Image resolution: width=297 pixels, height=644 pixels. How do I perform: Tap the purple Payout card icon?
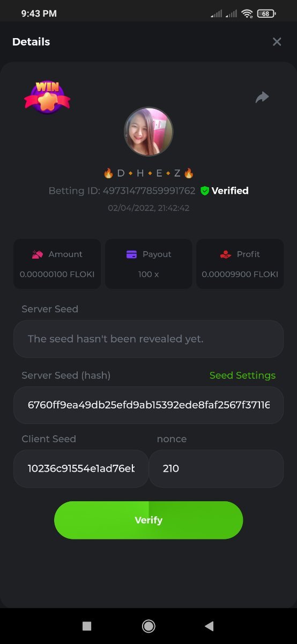[132, 254]
